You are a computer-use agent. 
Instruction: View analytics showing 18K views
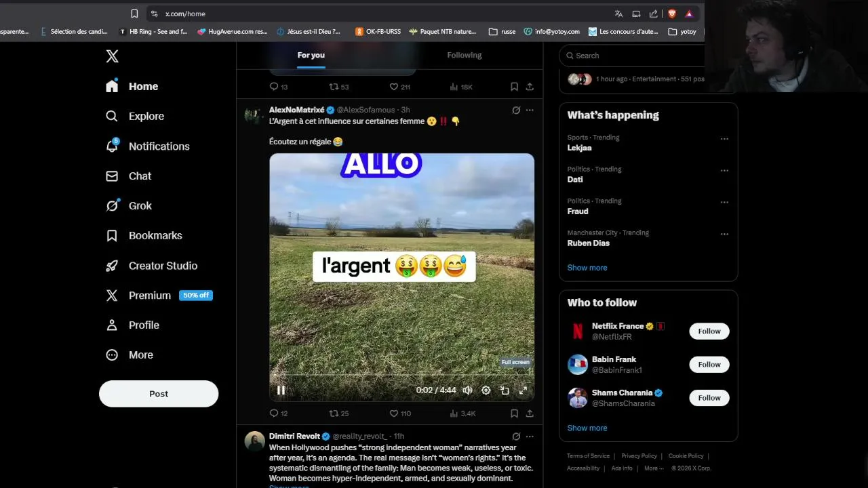coord(461,87)
